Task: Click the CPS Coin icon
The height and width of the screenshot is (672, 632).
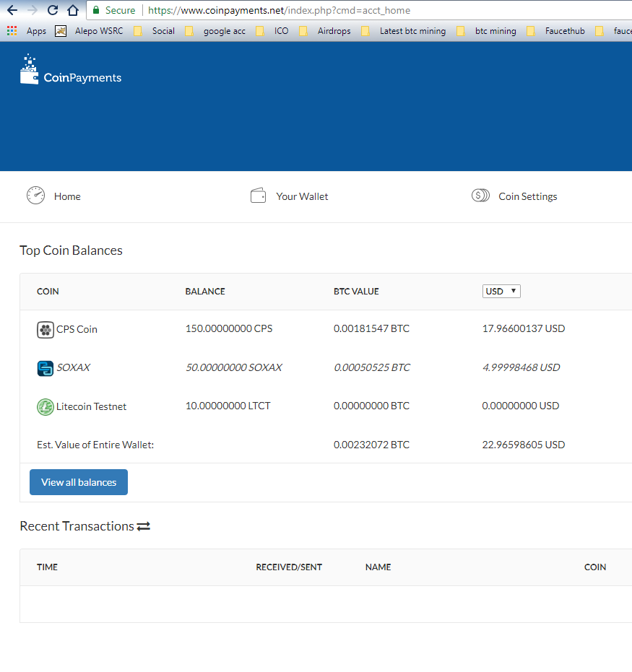Action: click(x=45, y=330)
